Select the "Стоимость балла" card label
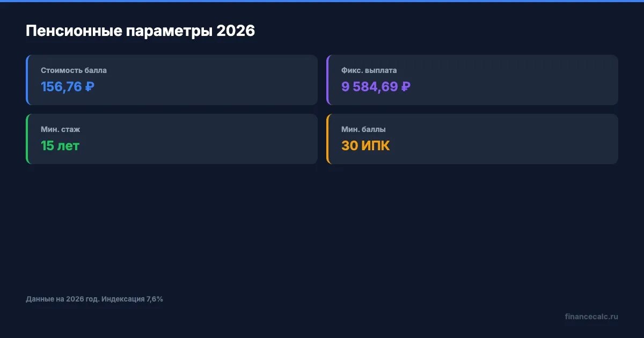This screenshot has width=644, height=338. [x=74, y=70]
